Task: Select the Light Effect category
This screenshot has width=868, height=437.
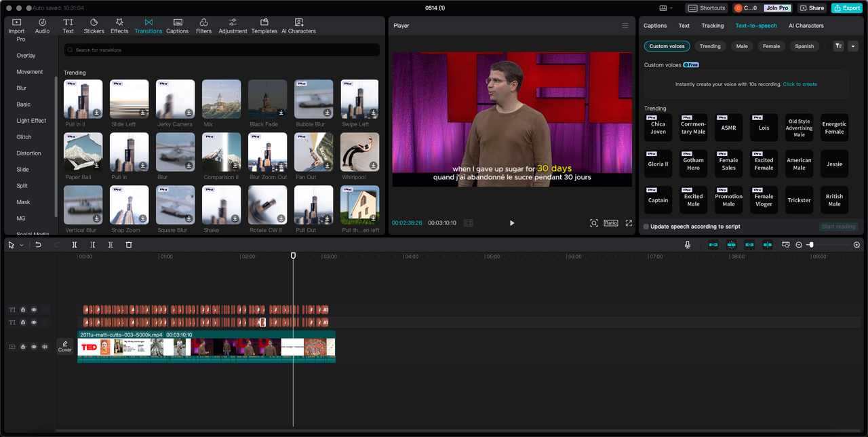Action: tap(31, 121)
